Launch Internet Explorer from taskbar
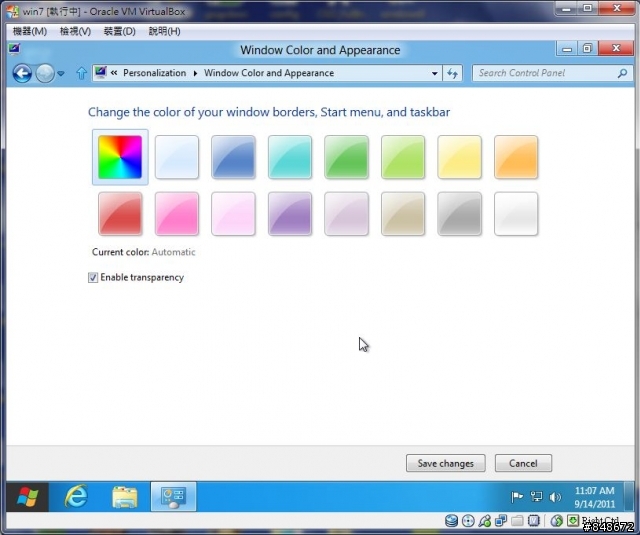This screenshot has width=640, height=535. coord(76,497)
